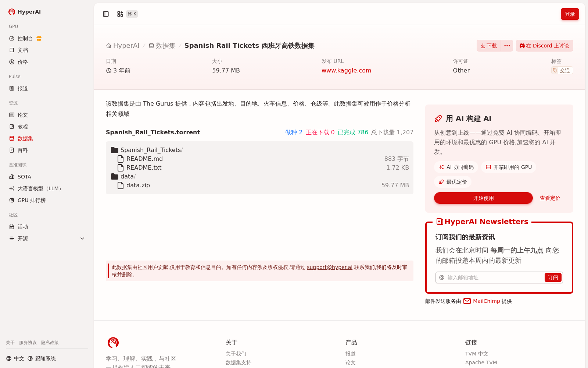This screenshot has width=588, height=368.
Task: Open the footer 报道 link under 产品
Action: (351, 354)
